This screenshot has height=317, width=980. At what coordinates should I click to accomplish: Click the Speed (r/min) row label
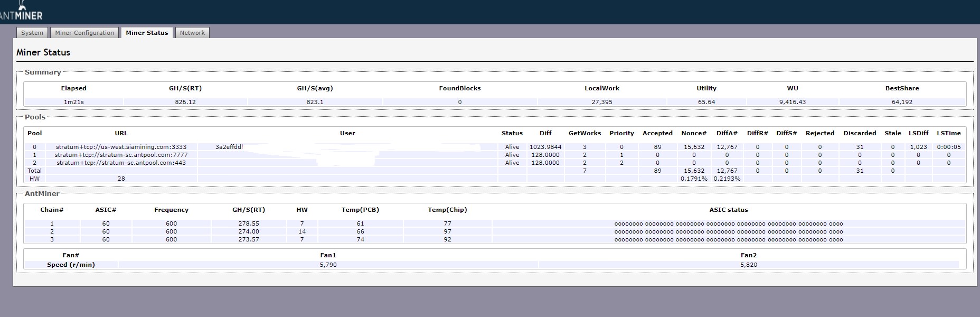(x=71, y=265)
